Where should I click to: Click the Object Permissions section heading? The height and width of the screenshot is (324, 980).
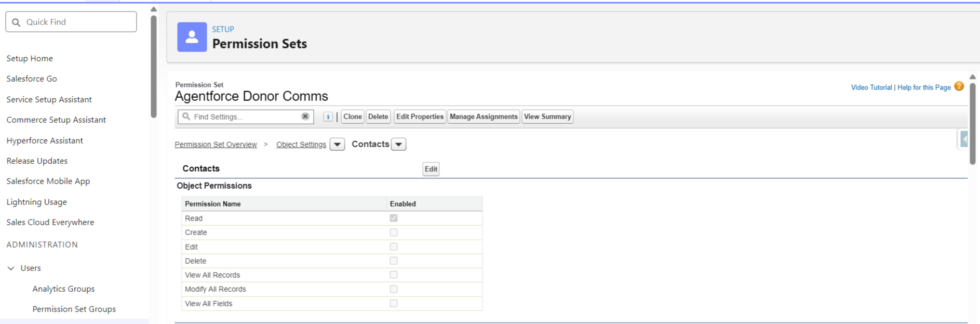click(x=214, y=186)
